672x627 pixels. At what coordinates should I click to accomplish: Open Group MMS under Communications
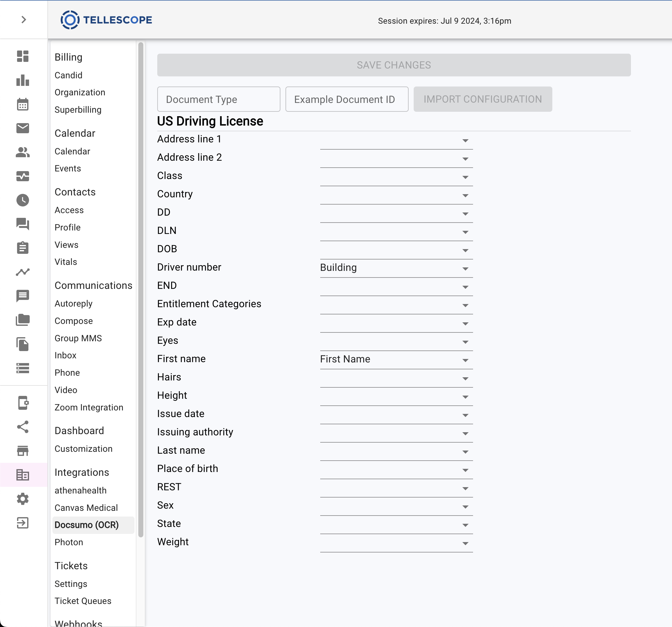(x=78, y=338)
